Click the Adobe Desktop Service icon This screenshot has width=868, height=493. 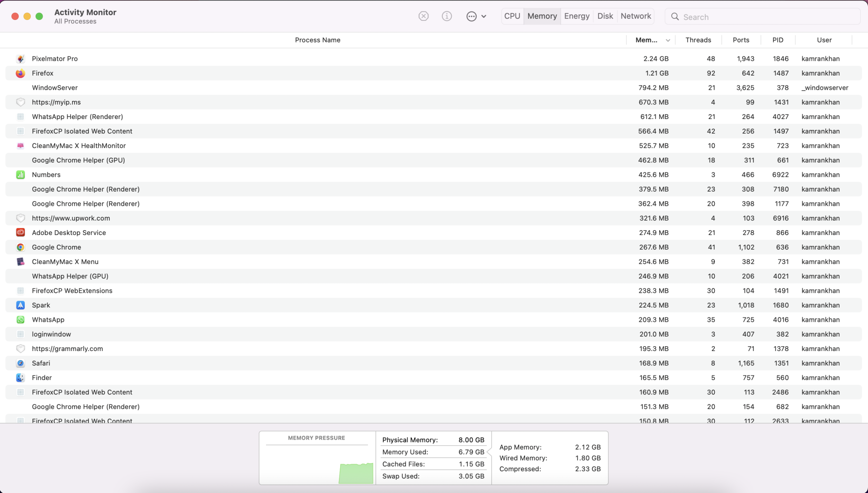point(20,232)
